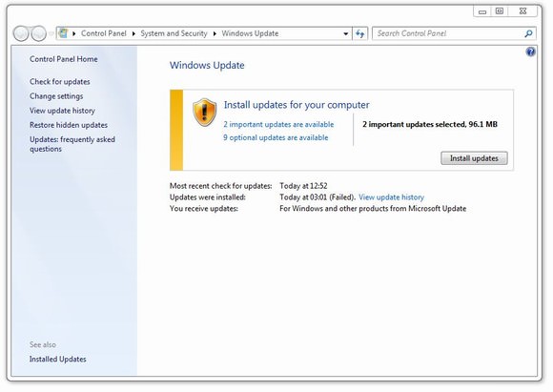Click the refresh arrows button beside address bar

coord(360,33)
